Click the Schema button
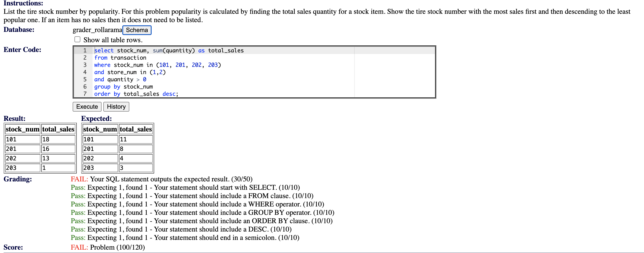This screenshot has width=644, height=253. click(137, 30)
